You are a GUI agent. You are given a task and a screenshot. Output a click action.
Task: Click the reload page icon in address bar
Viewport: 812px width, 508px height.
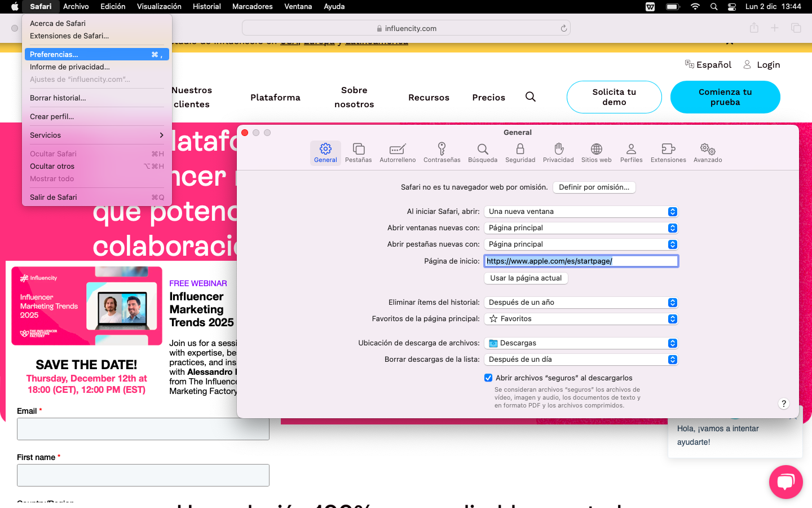tap(563, 28)
